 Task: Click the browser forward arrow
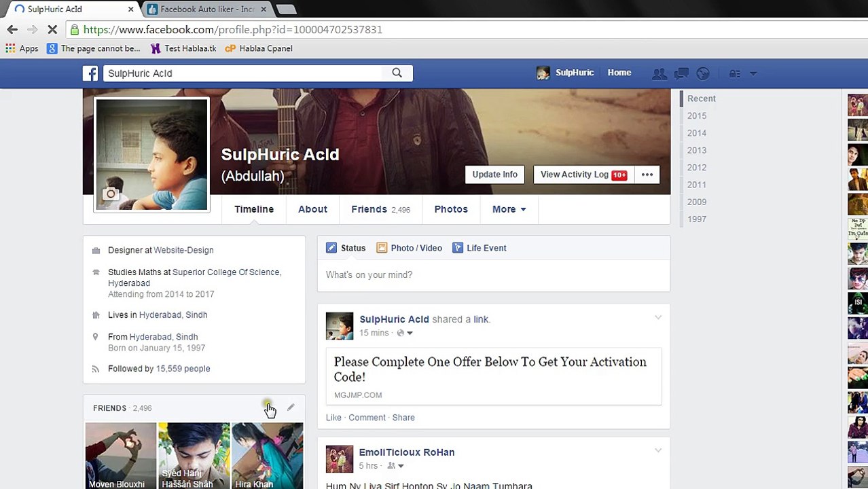(32, 29)
